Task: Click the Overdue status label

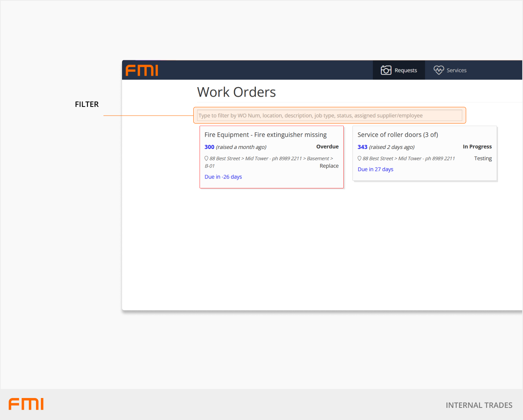Action: (327, 147)
